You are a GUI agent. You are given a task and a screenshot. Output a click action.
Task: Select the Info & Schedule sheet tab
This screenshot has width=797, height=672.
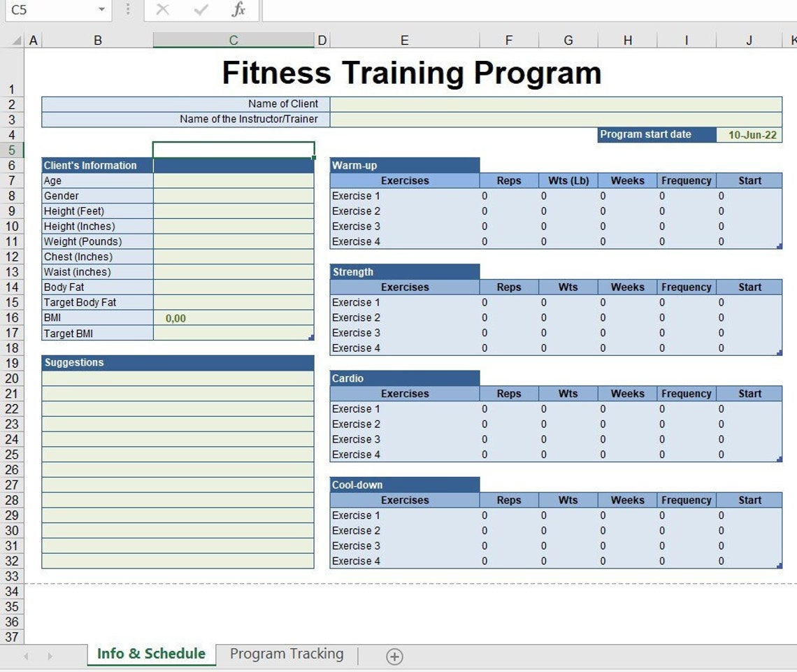point(150,653)
